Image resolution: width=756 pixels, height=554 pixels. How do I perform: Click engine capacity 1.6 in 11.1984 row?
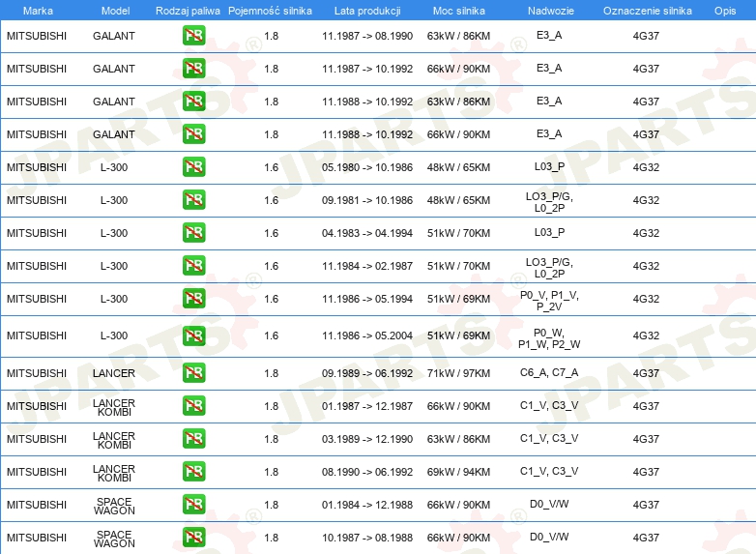click(272, 266)
